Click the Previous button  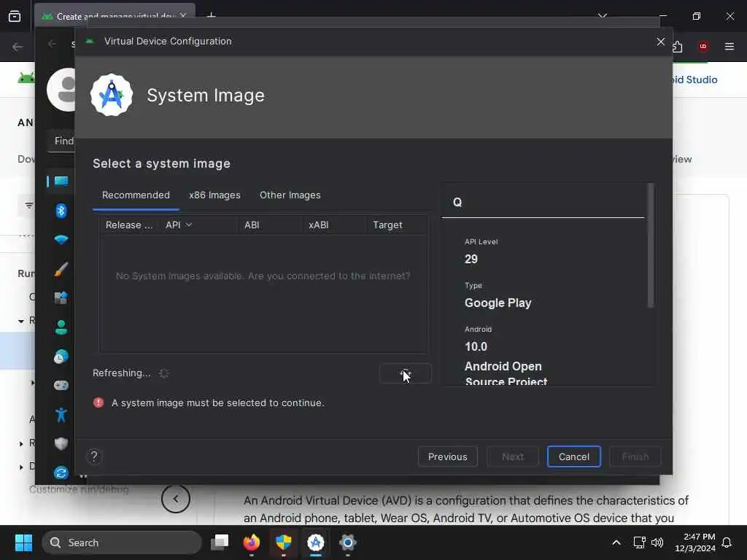448,456
